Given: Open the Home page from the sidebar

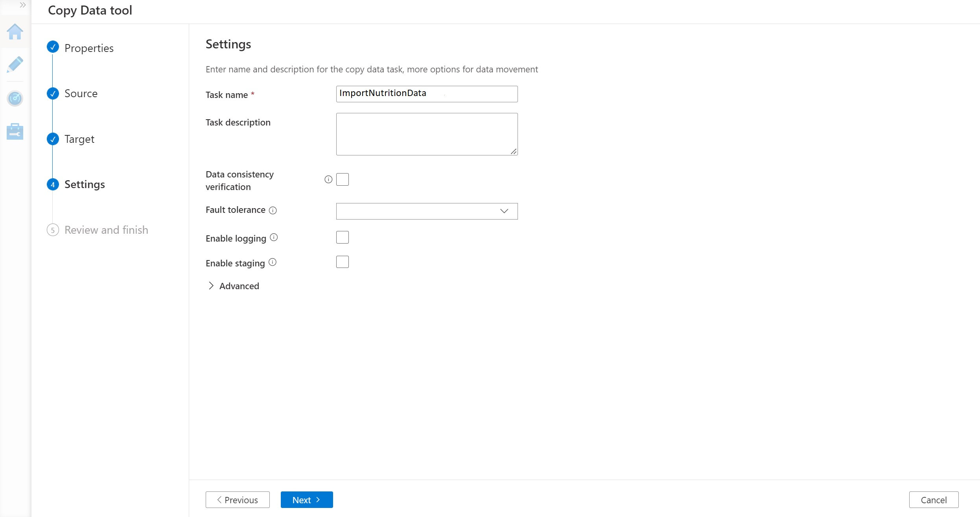Looking at the screenshot, I should pyautogui.click(x=15, y=32).
